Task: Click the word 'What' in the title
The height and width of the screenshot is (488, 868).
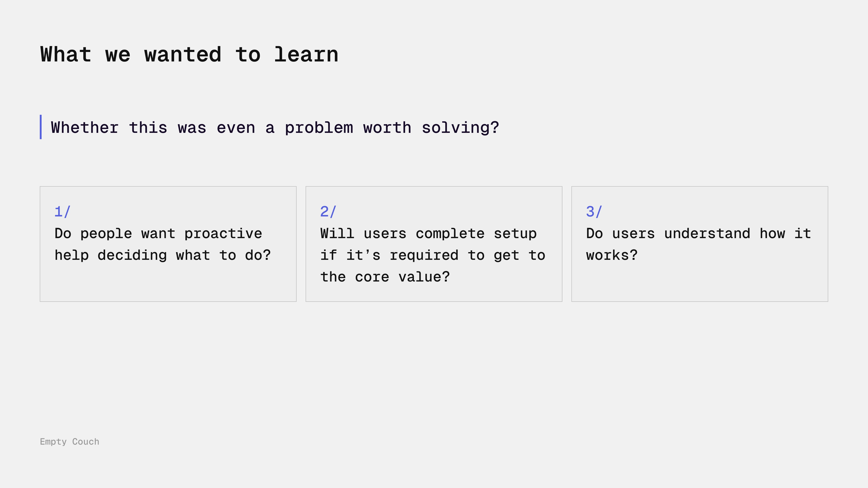Action: pyautogui.click(x=66, y=54)
